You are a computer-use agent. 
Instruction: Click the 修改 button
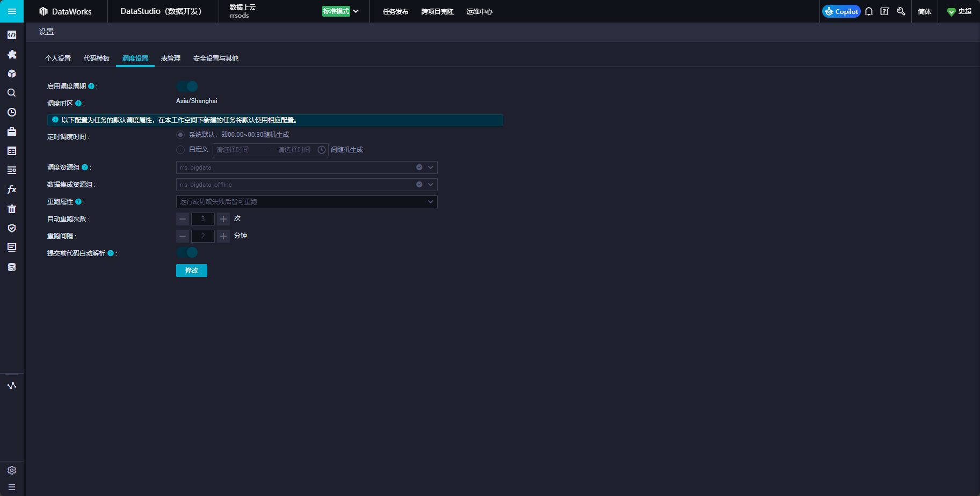[x=192, y=271]
